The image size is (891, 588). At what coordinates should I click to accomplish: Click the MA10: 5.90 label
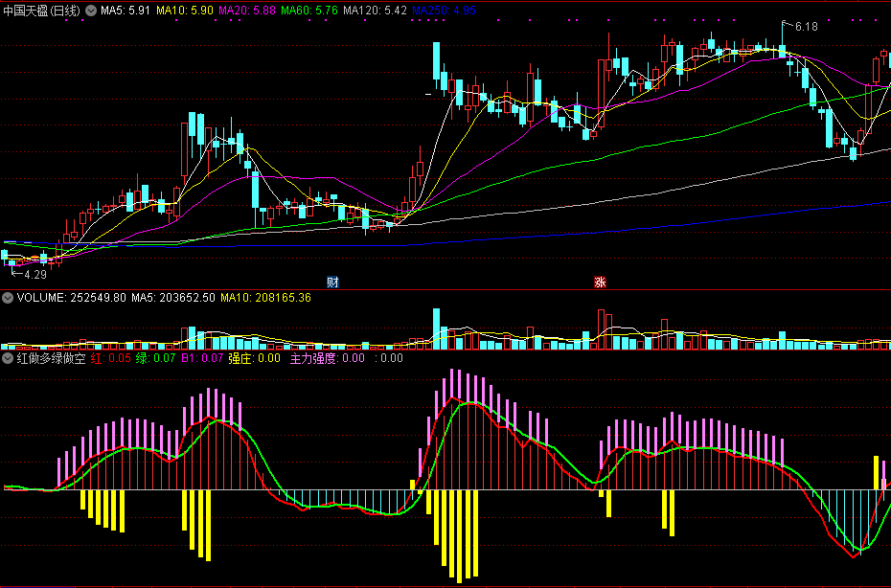pos(185,11)
